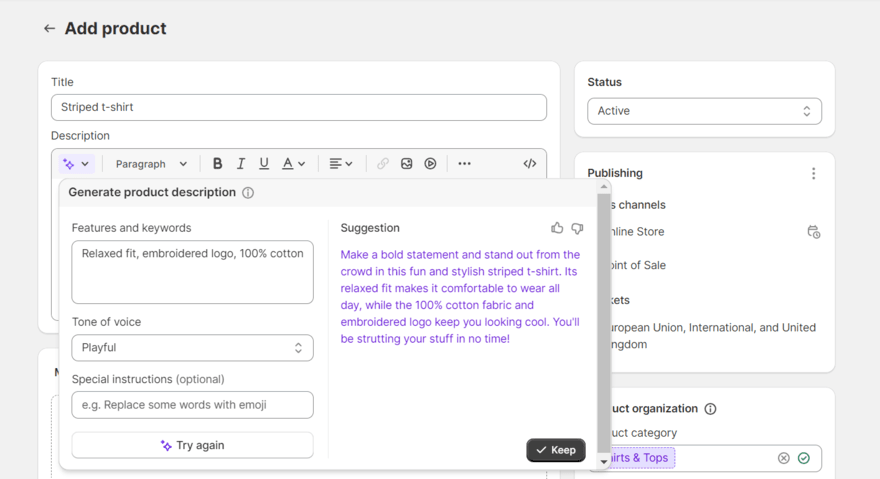
Task: Go back using the arrow beside Add product
Action: point(49,29)
